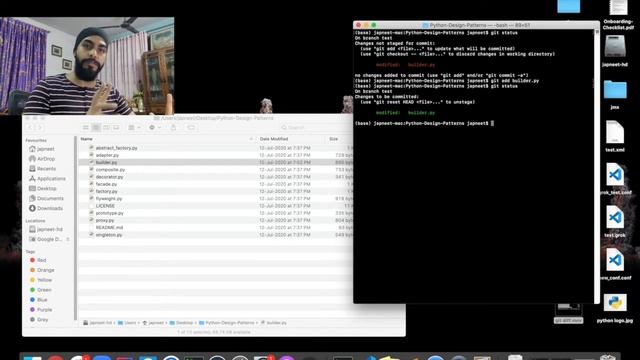640x360 pixels.
Task: Open the japneet home folder in the sidebar
Action: [x=42, y=149]
